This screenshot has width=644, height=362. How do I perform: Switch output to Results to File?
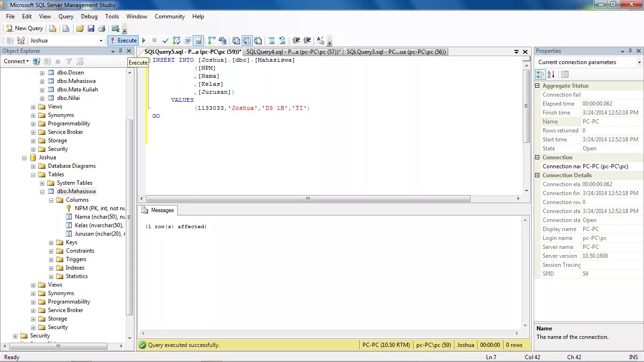pos(258,41)
